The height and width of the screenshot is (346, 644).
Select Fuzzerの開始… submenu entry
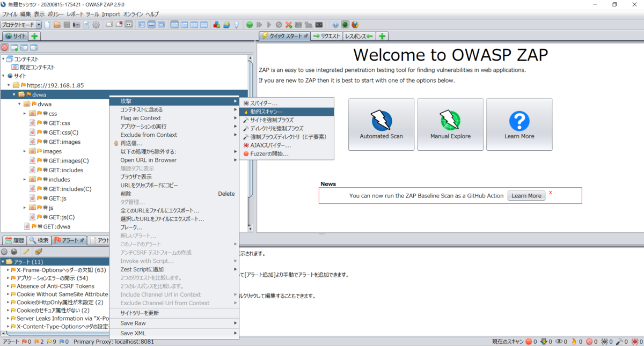pos(287,154)
